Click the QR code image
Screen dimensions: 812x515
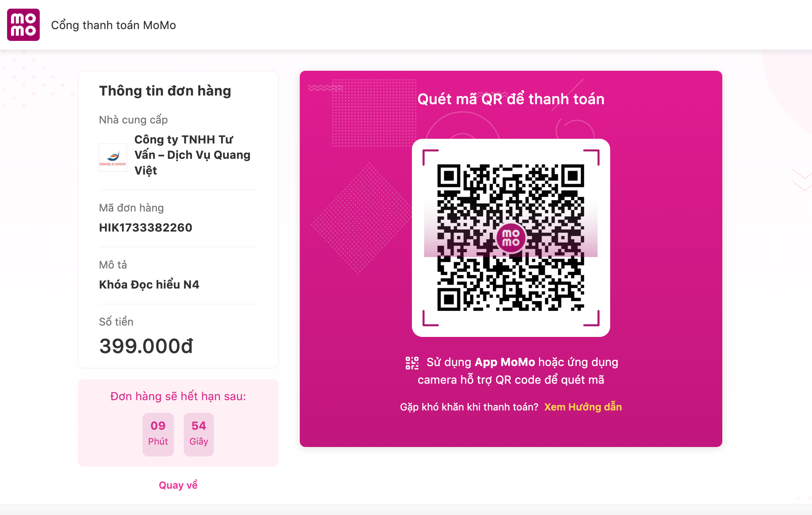pos(511,237)
